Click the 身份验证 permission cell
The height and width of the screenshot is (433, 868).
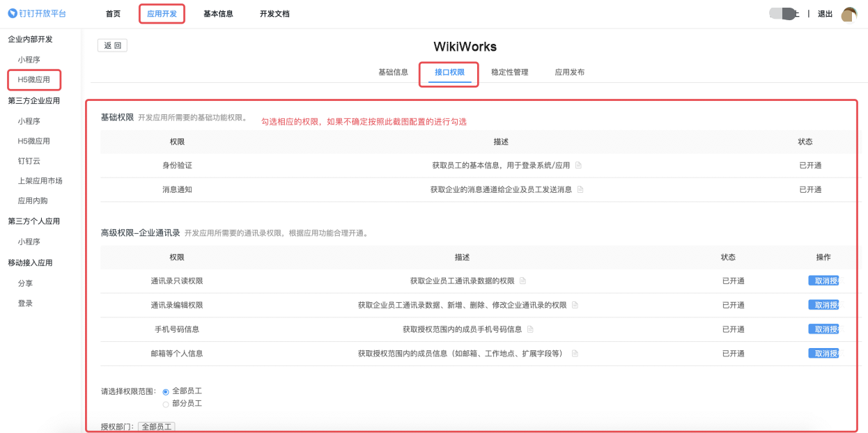coord(177,166)
